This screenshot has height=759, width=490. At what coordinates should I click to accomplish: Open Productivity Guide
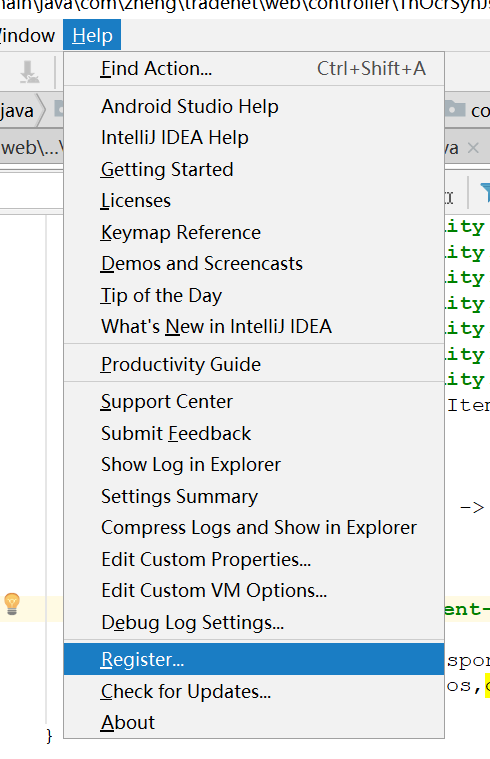tap(254, 364)
